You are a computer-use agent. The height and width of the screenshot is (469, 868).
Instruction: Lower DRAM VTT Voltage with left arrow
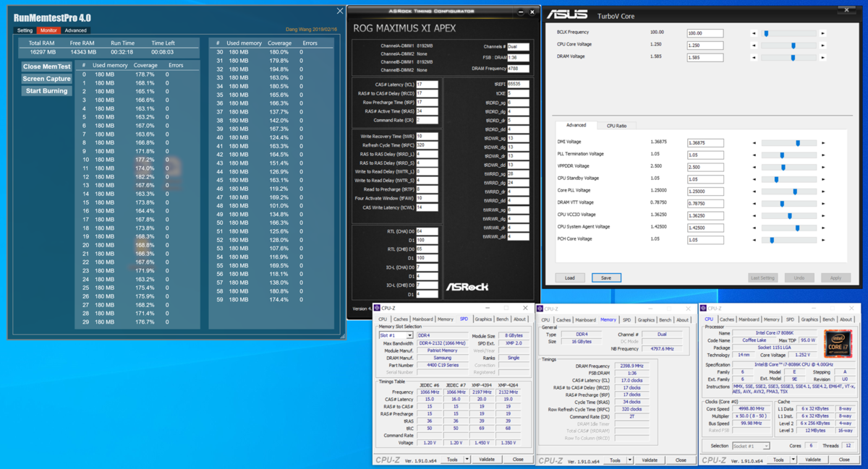(x=754, y=204)
